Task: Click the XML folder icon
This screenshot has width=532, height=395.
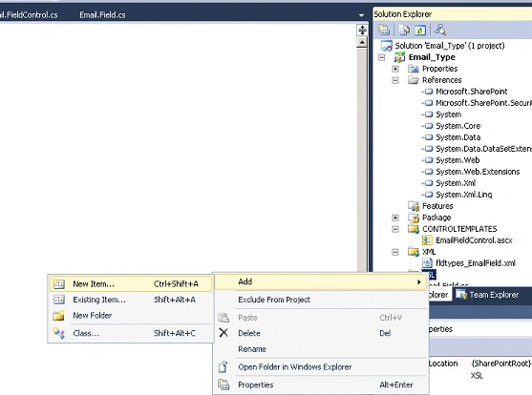Action: click(x=414, y=252)
